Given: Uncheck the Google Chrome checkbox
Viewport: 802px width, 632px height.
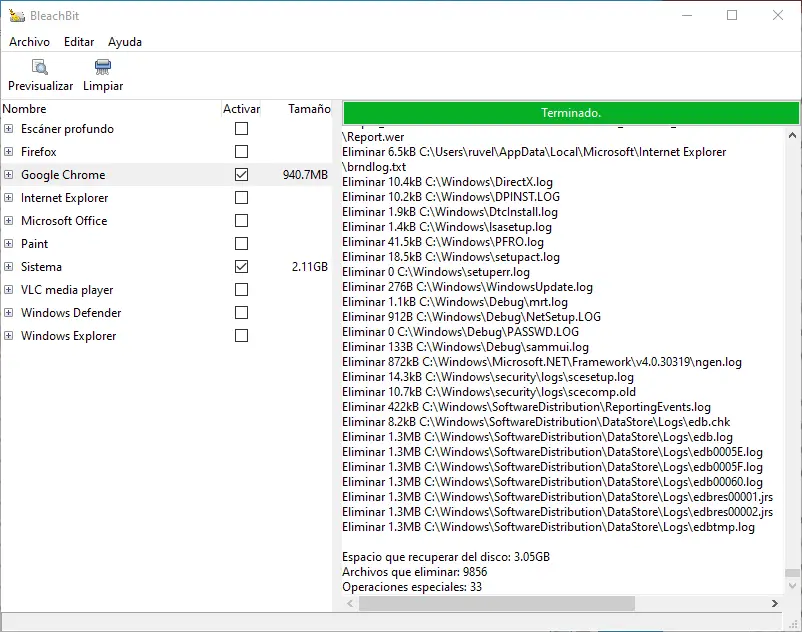Looking at the screenshot, I should 241,174.
